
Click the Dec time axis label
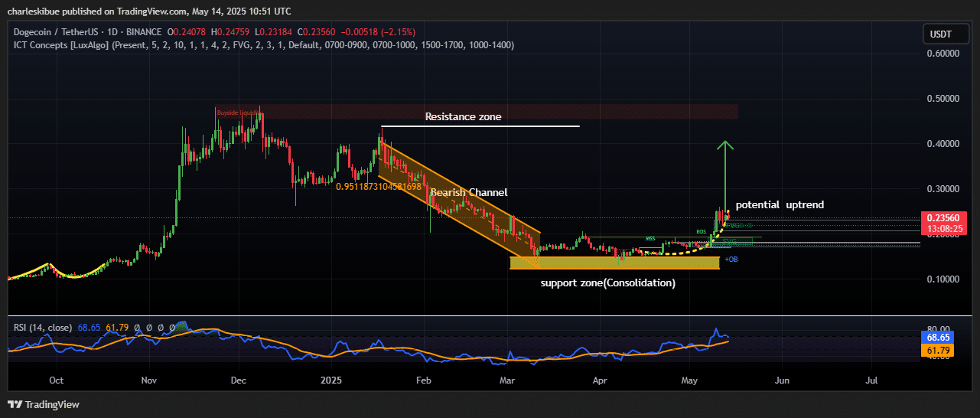(238, 380)
